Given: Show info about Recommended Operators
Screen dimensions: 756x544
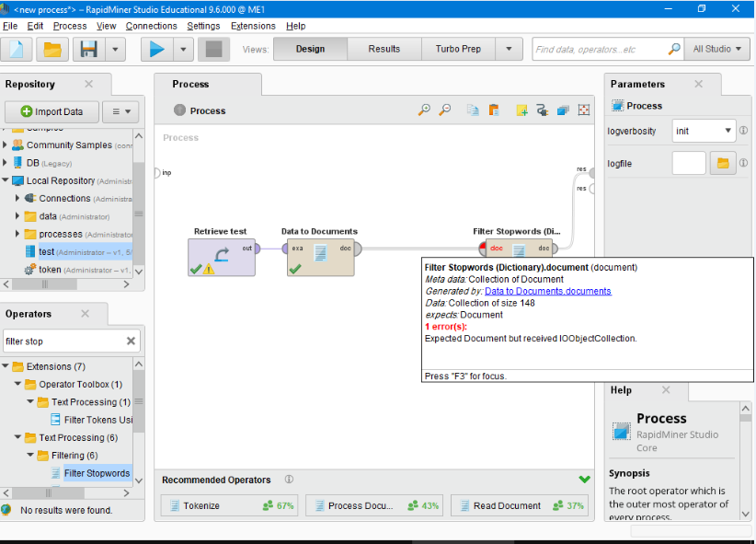Looking at the screenshot, I should tap(289, 480).
